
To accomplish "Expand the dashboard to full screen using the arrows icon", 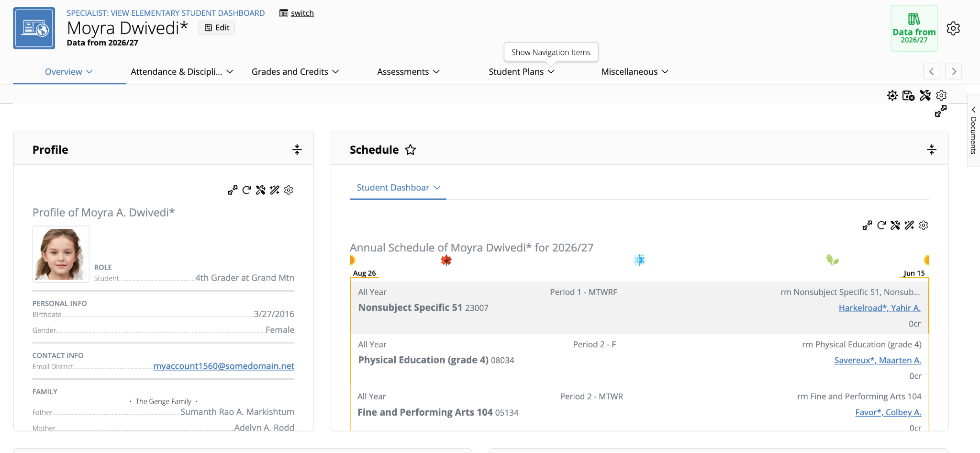I will click(x=941, y=111).
